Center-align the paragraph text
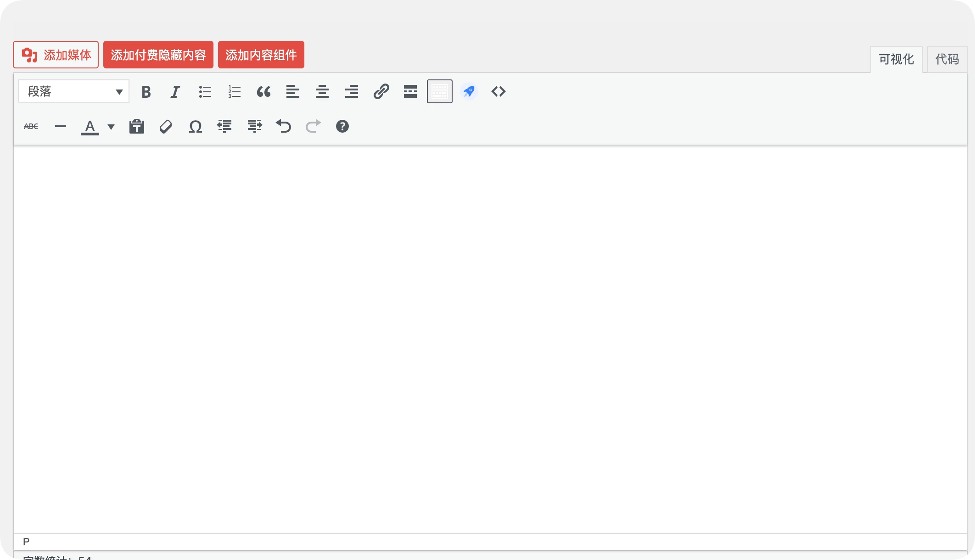The image size is (975, 560). coord(322,92)
